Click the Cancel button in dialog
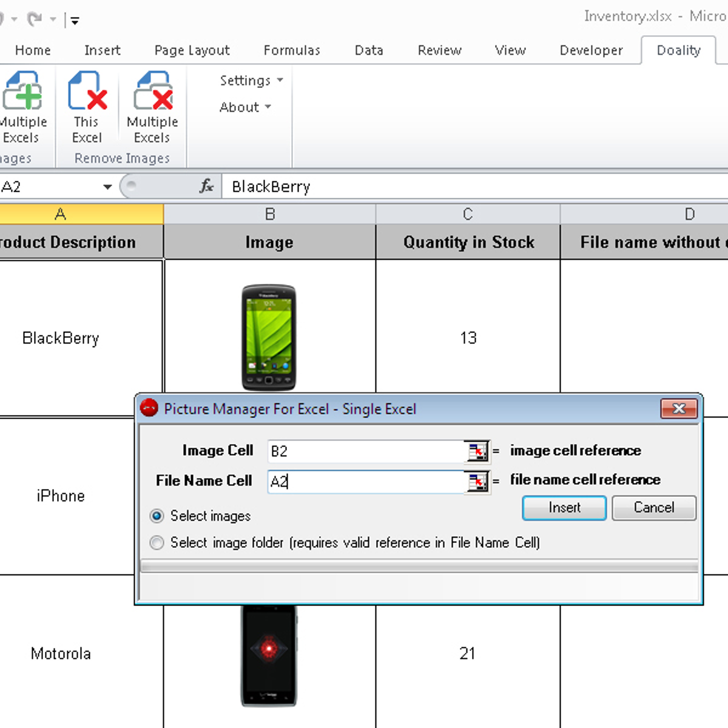 pos(654,508)
